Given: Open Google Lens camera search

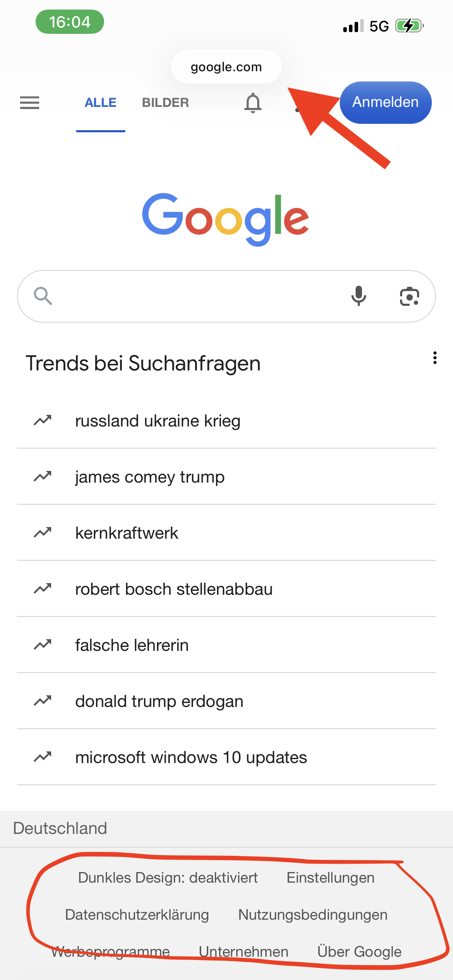Looking at the screenshot, I should click(409, 296).
